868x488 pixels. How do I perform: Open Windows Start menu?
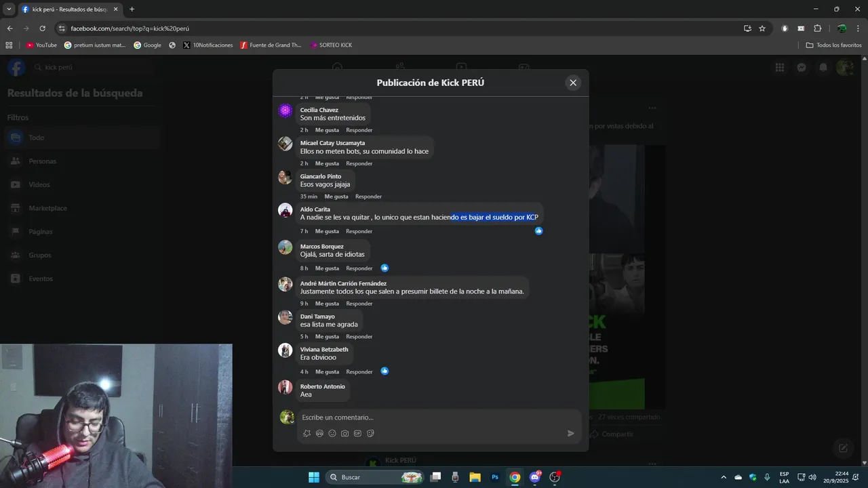pyautogui.click(x=314, y=477)
